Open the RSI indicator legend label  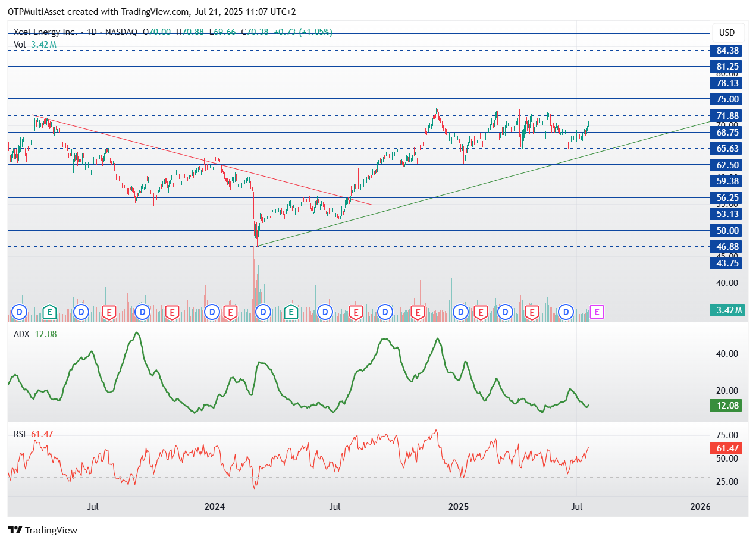point(20,434)
